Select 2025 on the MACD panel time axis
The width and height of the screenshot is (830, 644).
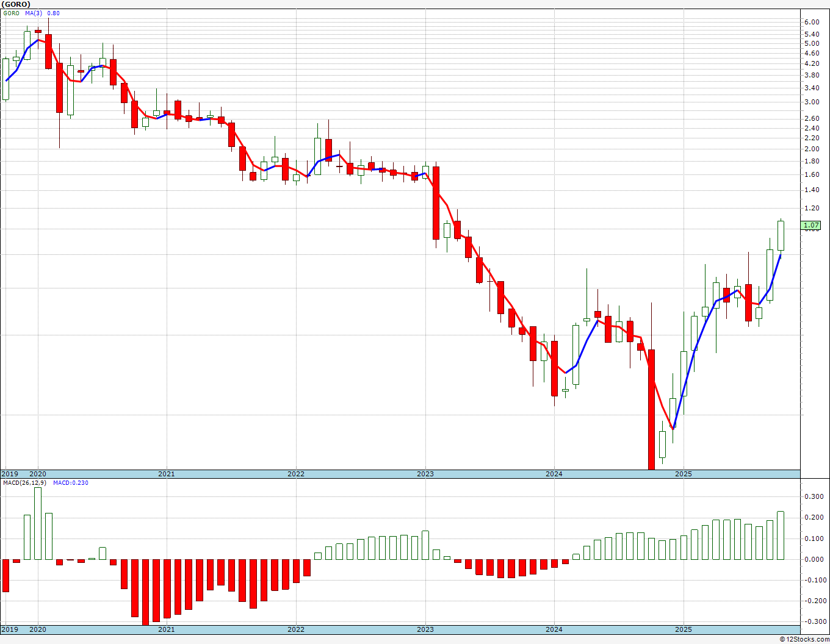tap(684, 629)
